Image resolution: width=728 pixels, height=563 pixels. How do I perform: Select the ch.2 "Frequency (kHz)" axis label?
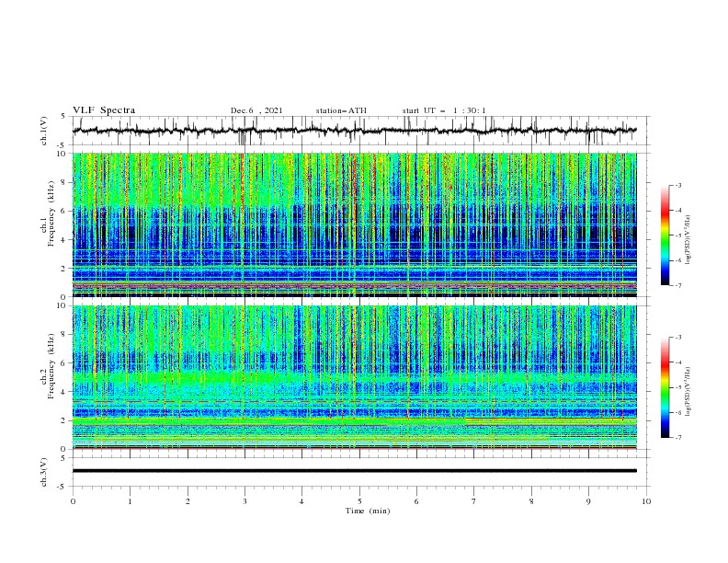pyautogui.click(x=51, y=365)
